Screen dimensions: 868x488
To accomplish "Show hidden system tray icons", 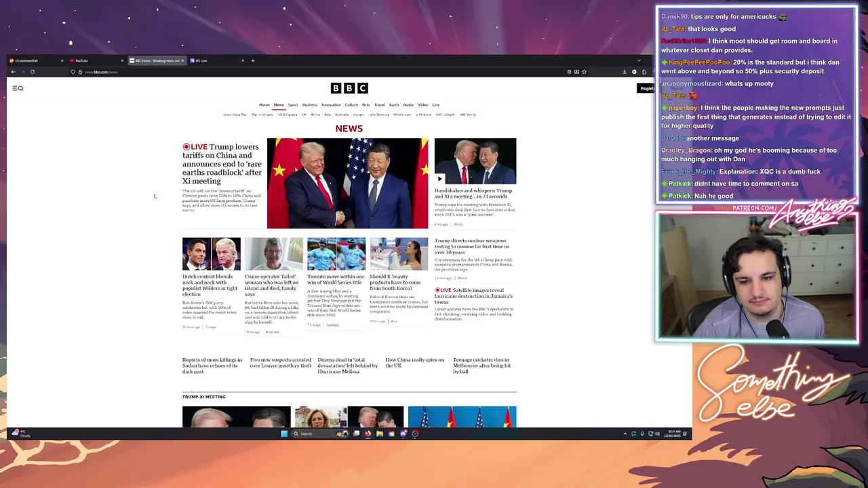I will pyautogui.click(x=625, y=434).
